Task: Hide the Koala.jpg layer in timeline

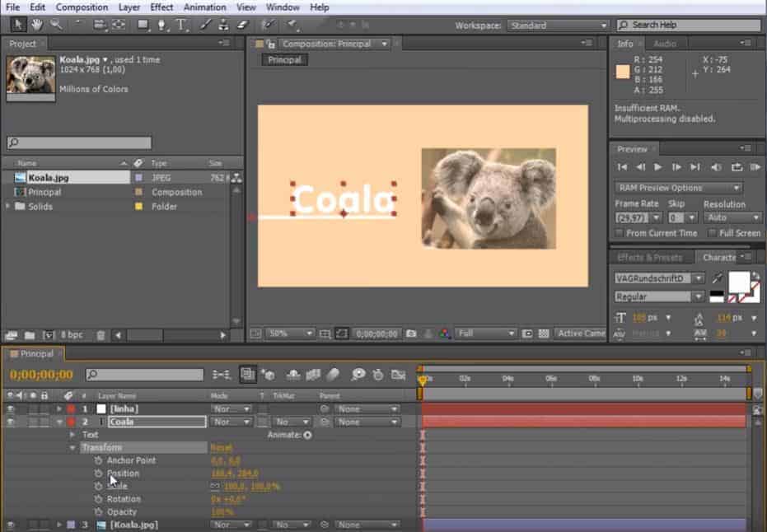Action: pyautogui.click(x=10, y=525)
